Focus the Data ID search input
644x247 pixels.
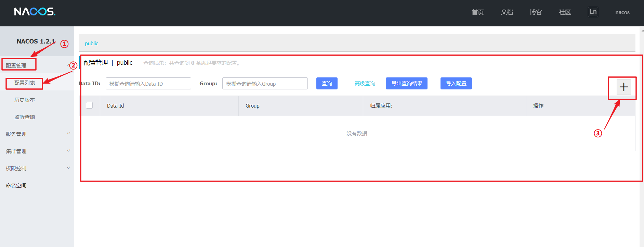click(x=148, y=84)
